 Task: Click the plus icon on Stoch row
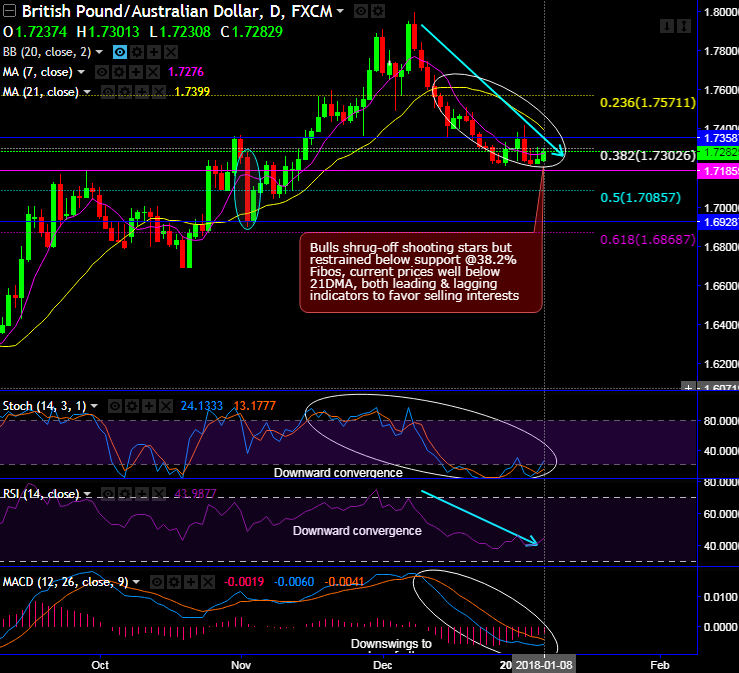tap(149, 406)
